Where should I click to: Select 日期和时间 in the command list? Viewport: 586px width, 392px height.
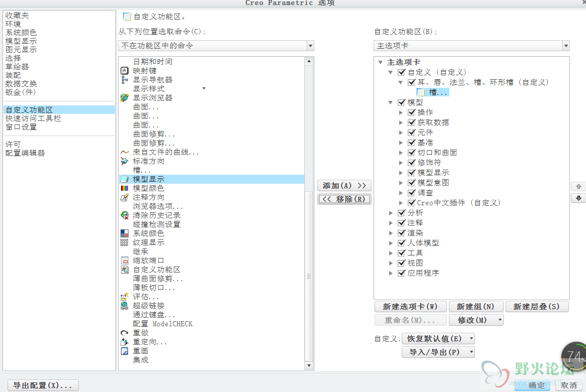(153, 62)
